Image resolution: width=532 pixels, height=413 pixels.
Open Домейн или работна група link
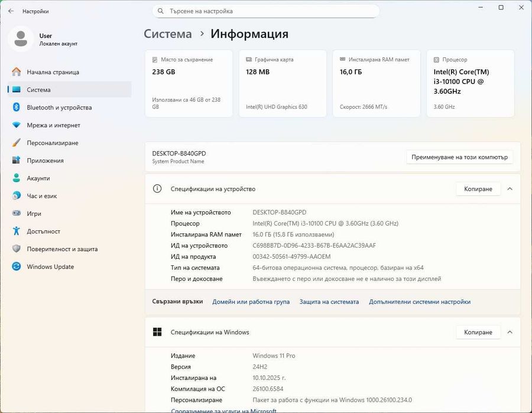(251, 302)
